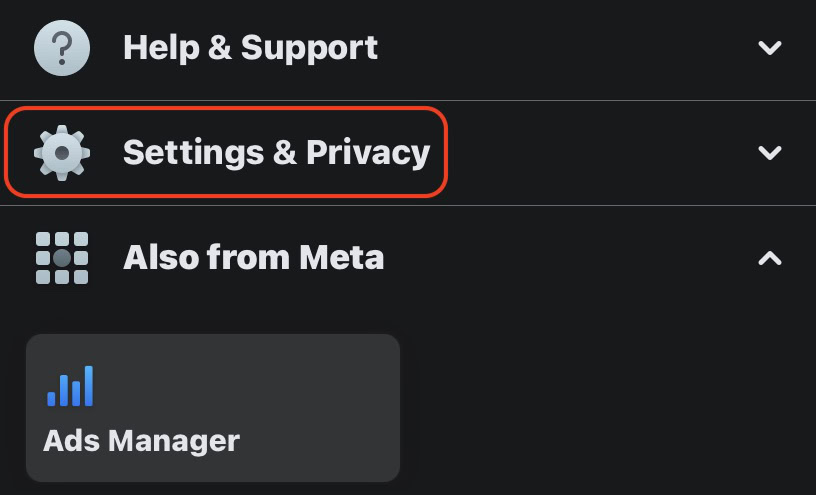This screenshot has width=816, height=495.
Task: Click the Ads Manager shortcut card
Action: point(212,407)
